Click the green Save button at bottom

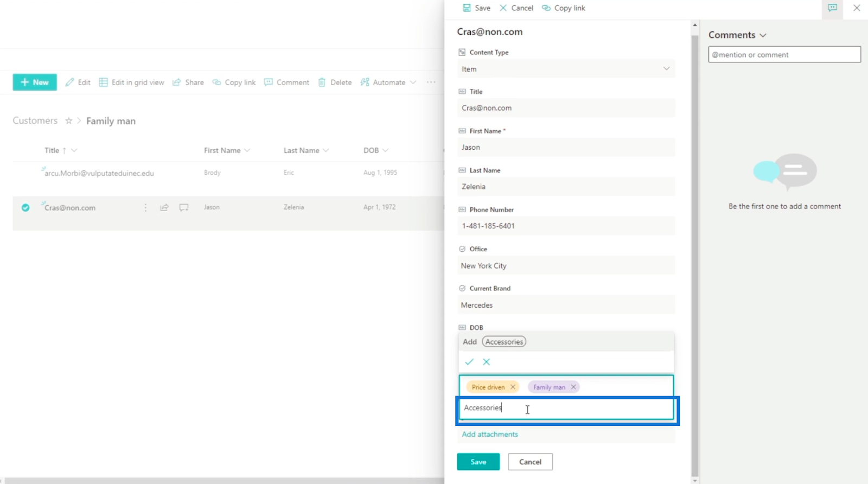pyautogui.click(x=478, y=462)
